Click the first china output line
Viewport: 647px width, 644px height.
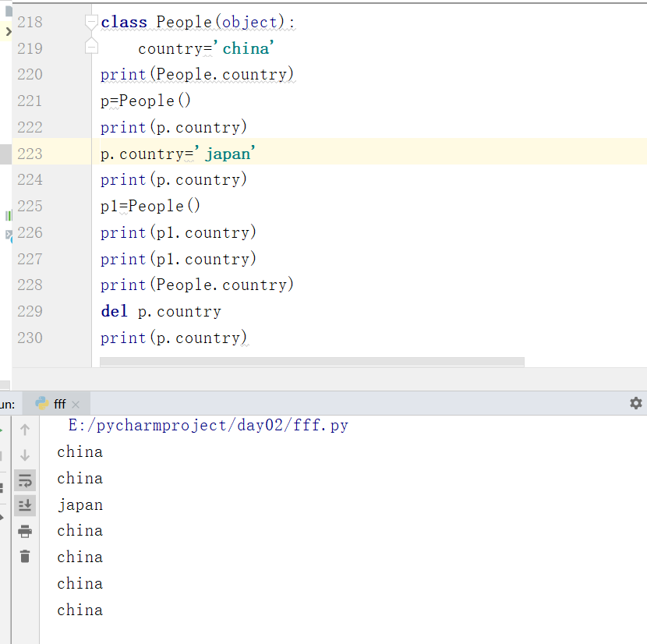pos(80,451)
